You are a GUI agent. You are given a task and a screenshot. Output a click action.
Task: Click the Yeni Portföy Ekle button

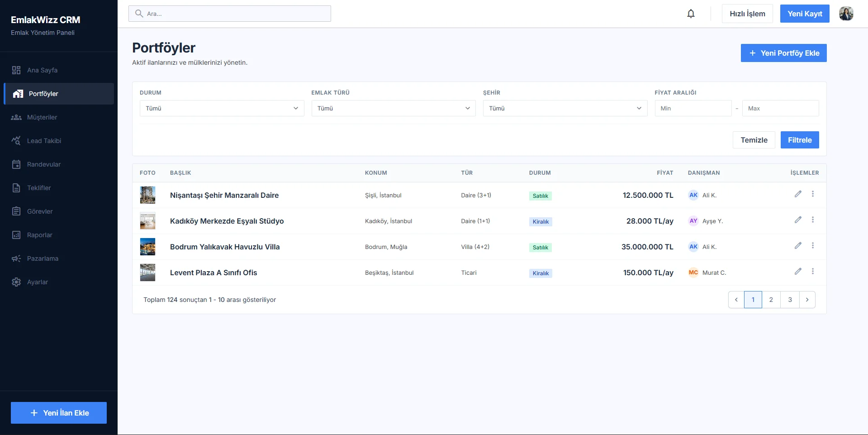tap(783, 53)
